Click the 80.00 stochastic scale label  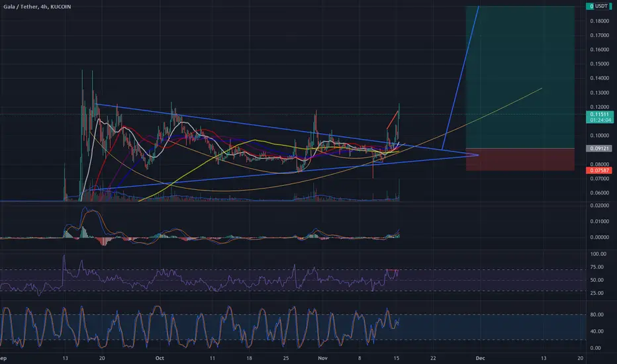point(597,315)
